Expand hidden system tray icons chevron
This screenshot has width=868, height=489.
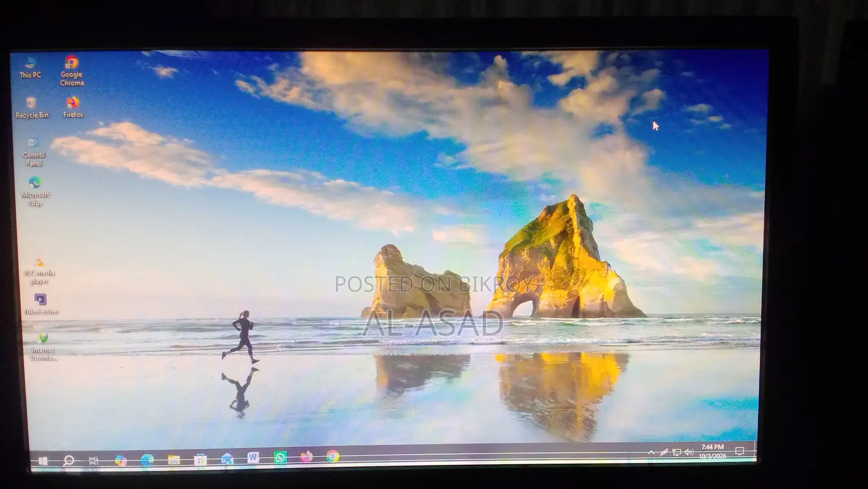tap(652, 452)
